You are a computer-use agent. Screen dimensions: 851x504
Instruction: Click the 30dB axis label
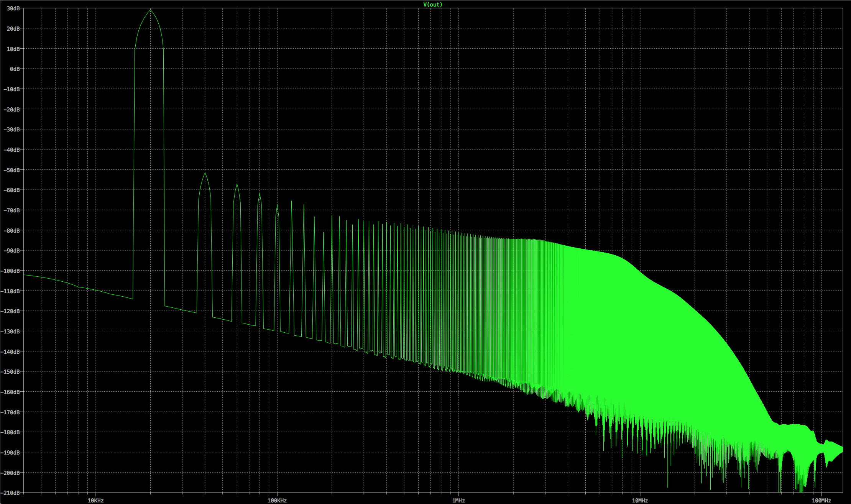coord(13,8)
